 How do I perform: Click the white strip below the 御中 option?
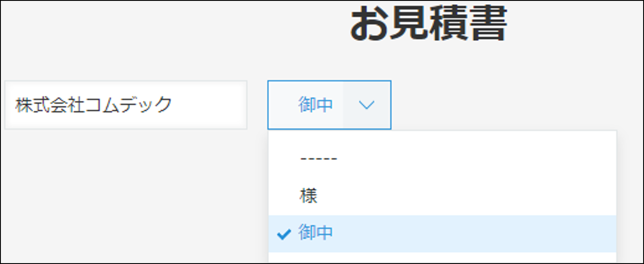click(x=442, y=257)
